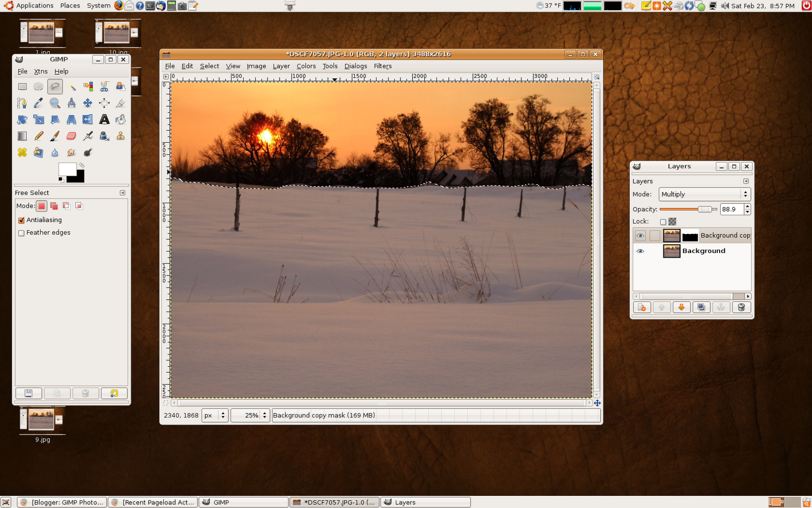This screenshot has width=812, height=508.
Task: Click the Opacity slider
Action: coord(688,209)
